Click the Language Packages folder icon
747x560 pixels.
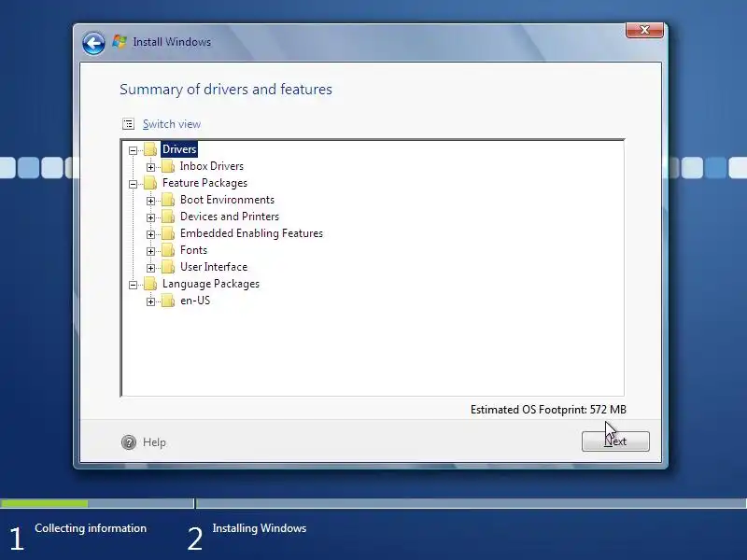pyautogui.click(x=150, y=284)
